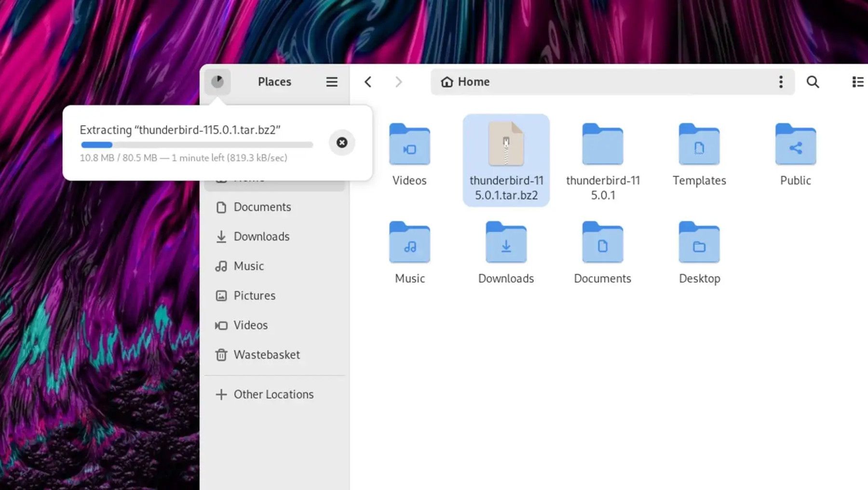Click the extraction progress bar

pos(197,145)
